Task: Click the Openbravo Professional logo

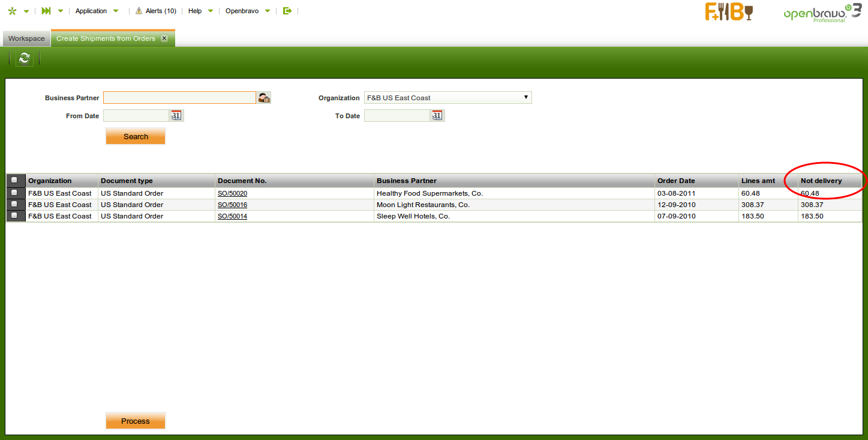Action: click(x=822, y=13)
